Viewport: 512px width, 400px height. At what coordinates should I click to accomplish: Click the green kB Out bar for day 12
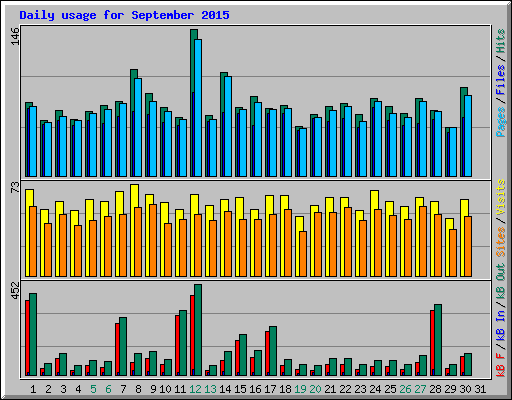click(198, 330)
